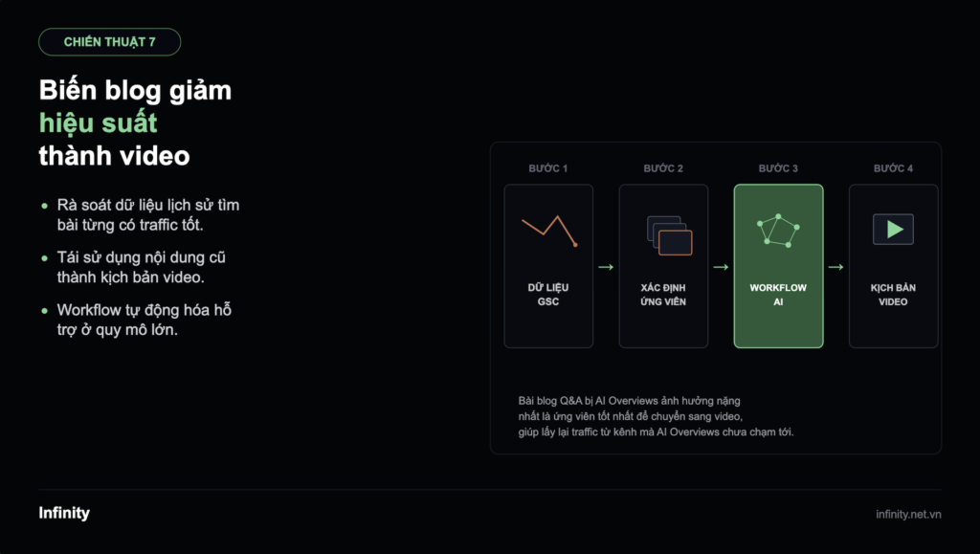Click the green network graph icon
Viewport: 980px width, 554px height.
(x=778, y=231)
